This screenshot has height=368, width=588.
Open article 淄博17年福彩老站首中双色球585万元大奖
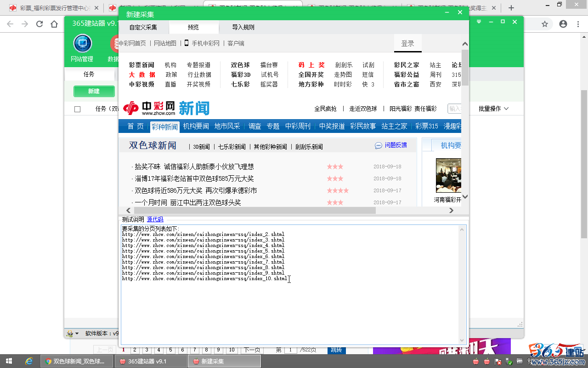[194, 178]
